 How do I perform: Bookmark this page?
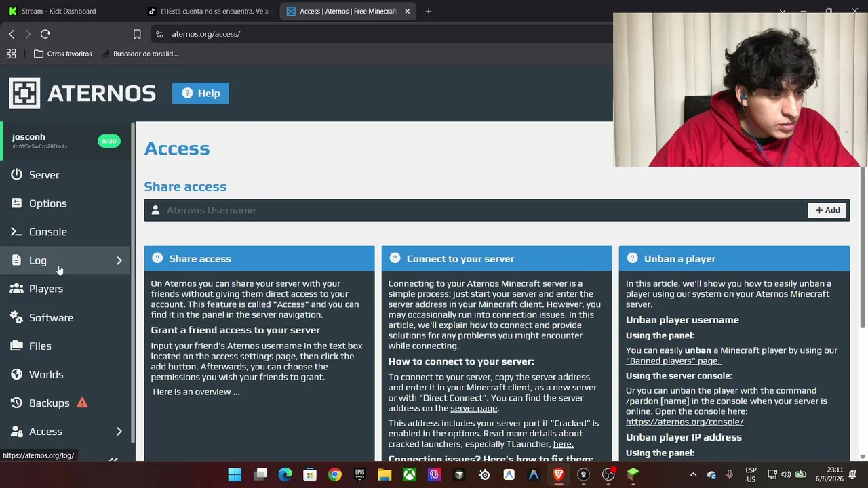pyautogui.click(x=137, y=34)
